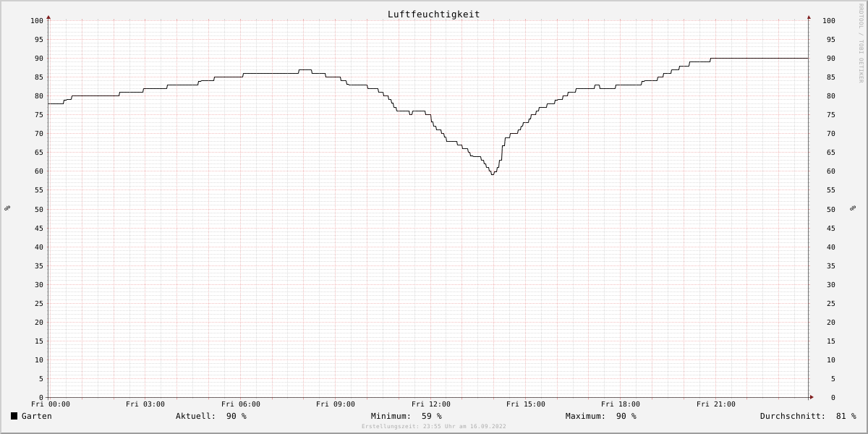The image size is (868, 434).
Task: Click the 100 label on the left axis
Action: 37,21
